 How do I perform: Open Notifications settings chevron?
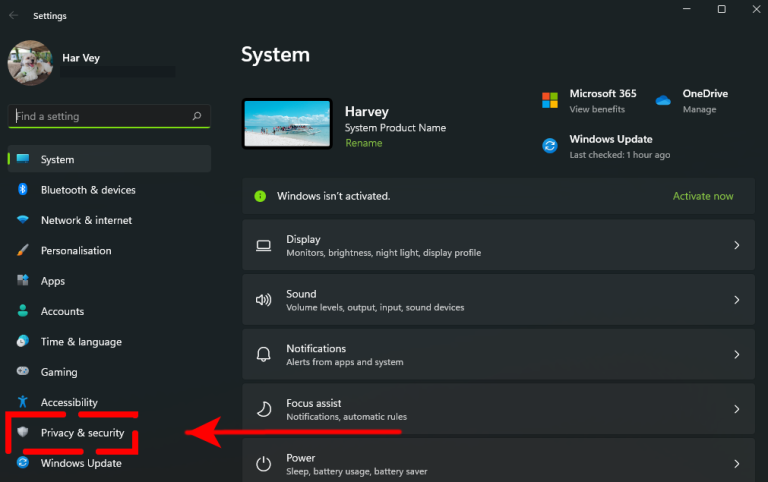coord(736,354)
